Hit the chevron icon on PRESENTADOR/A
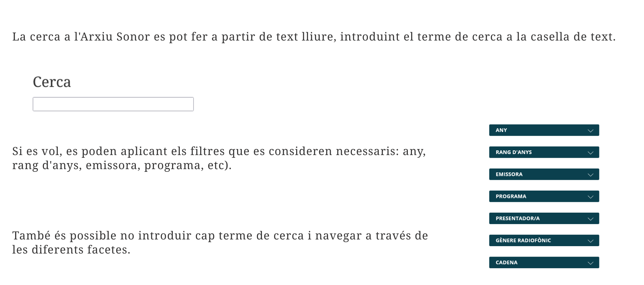This screenshot has width=644, height=285. tap(590, 219)
